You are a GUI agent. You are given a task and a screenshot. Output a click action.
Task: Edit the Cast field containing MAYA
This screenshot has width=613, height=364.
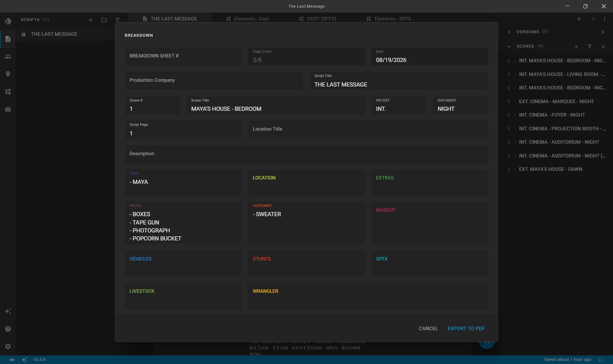tap(183, 182)
